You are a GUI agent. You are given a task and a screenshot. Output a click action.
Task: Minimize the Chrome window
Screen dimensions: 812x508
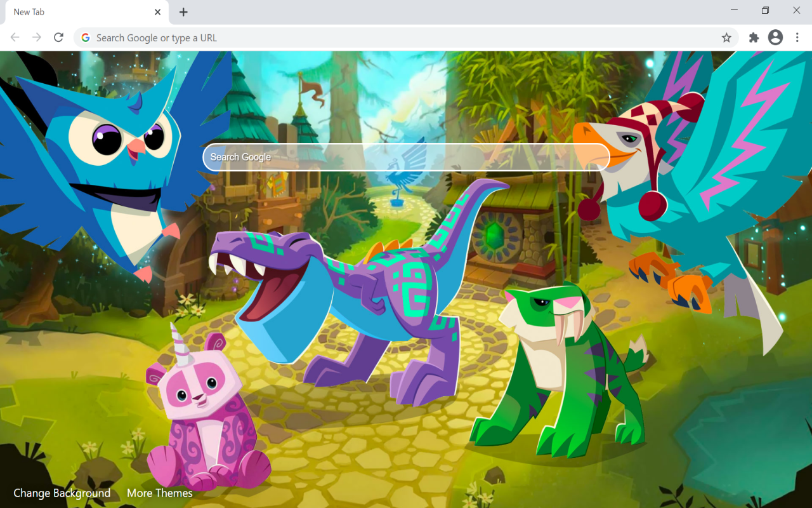pos(735,10)
